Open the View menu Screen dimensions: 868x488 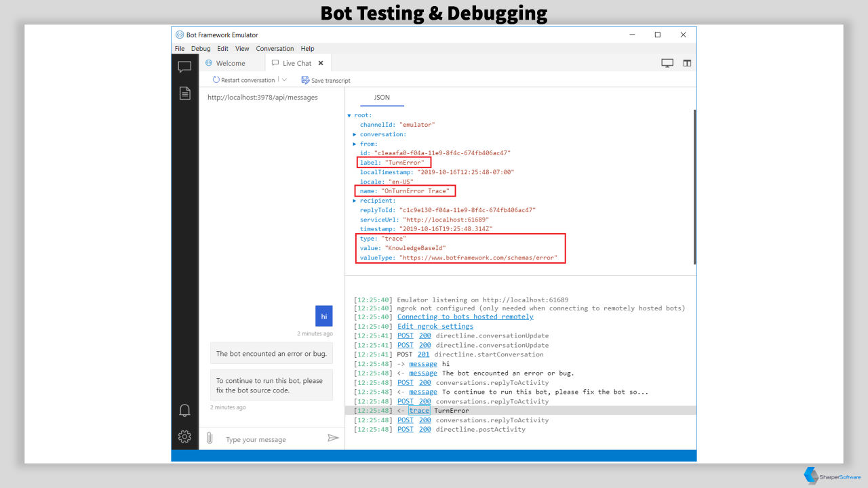pos(242,49)
